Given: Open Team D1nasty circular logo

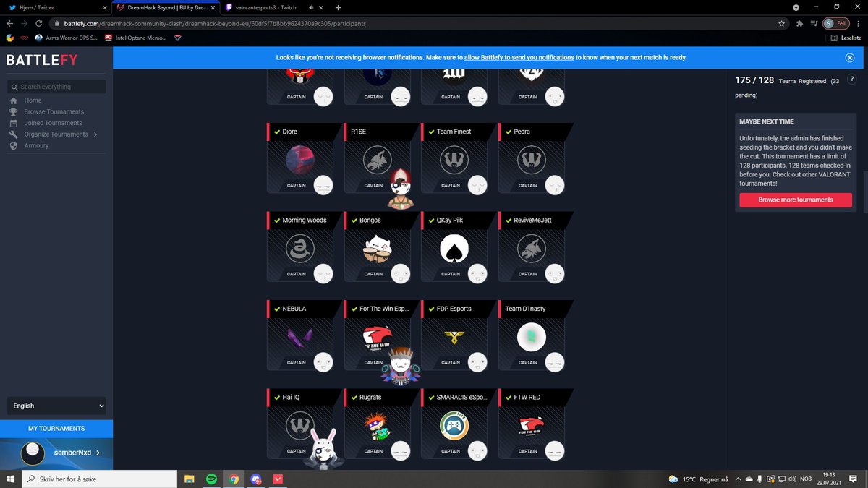Looking at the screenshot, I should (532, 337).
